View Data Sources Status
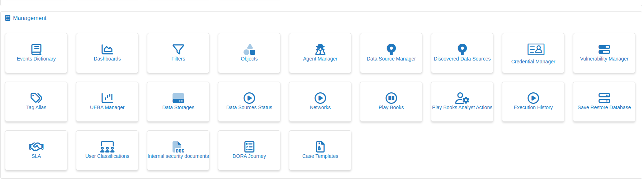Screen dimensions: 644x179 point(249,102)
